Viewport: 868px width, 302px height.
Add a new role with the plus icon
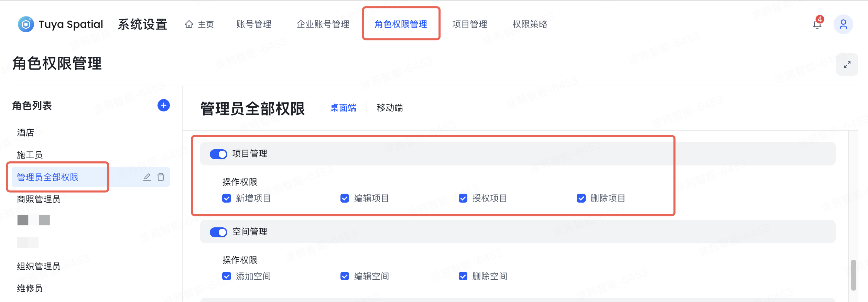pos(163,106)
